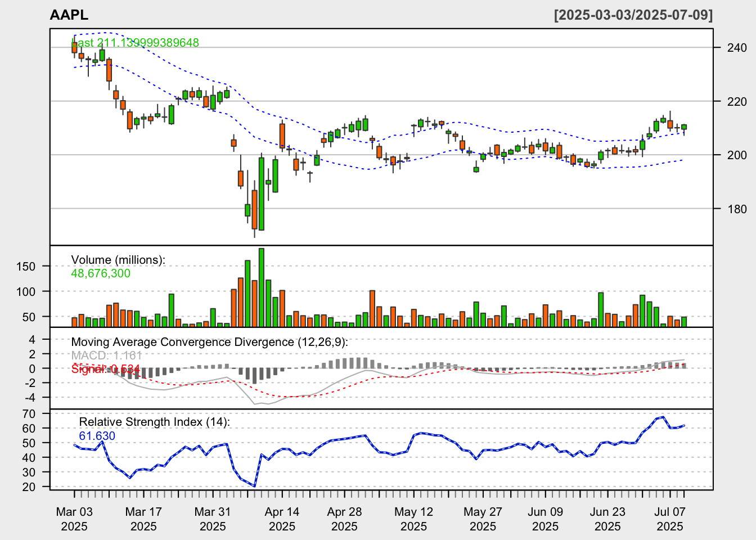Click the date range label [2025-03-03/2025-07-09]

(x=633, y=15)
